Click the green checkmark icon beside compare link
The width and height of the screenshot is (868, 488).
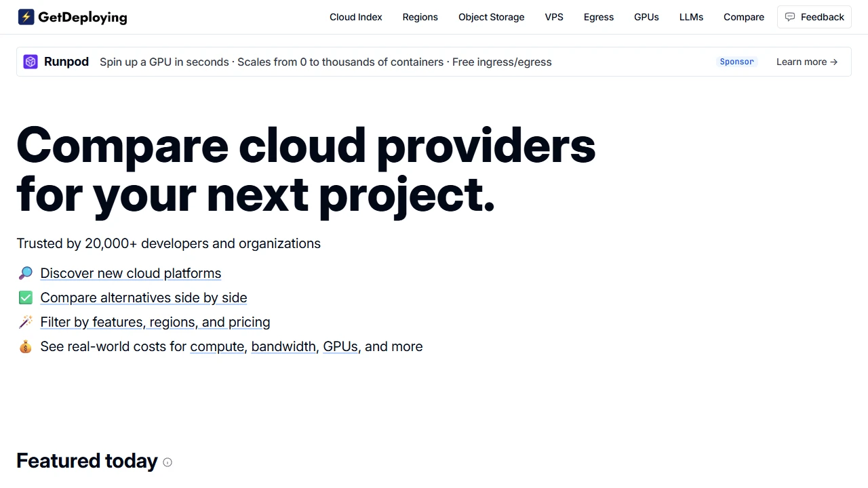(25, 297)
